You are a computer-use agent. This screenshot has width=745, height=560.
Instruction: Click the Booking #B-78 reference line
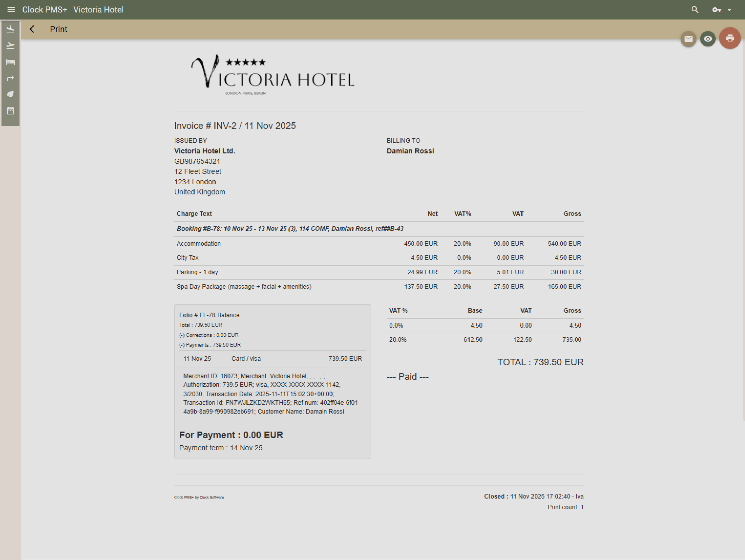click(290, 229)
